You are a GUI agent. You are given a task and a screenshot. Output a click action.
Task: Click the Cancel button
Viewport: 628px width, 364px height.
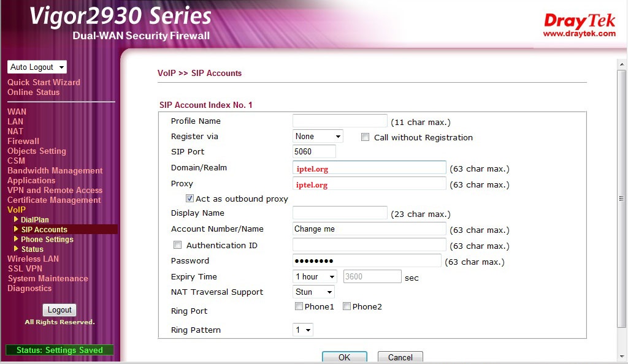(x=400, y=357)
